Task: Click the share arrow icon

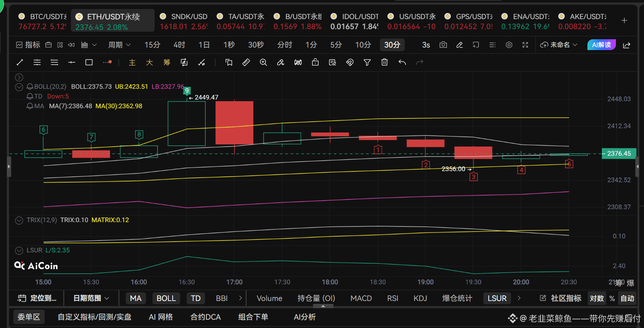Action: pos(627,45)
